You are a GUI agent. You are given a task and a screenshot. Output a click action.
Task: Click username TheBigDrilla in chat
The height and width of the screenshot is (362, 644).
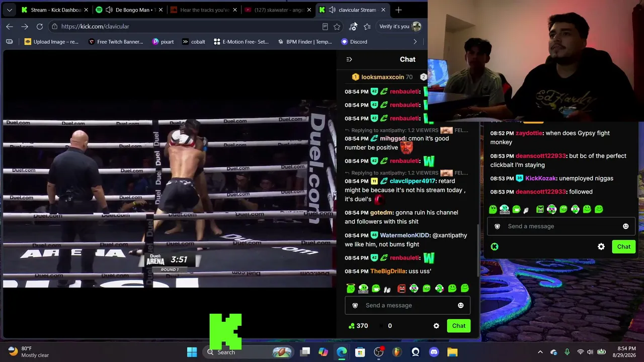[388, 271]
